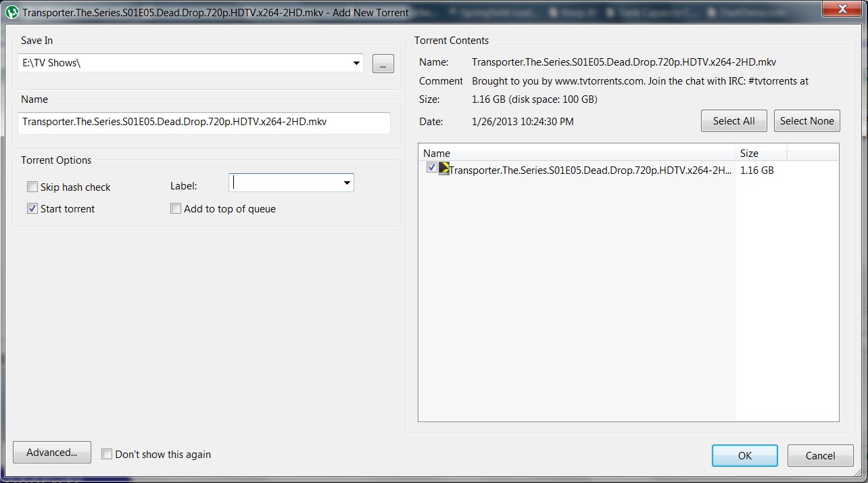
Task: Confirm the torrent with OK
Action: click(744, 455)
